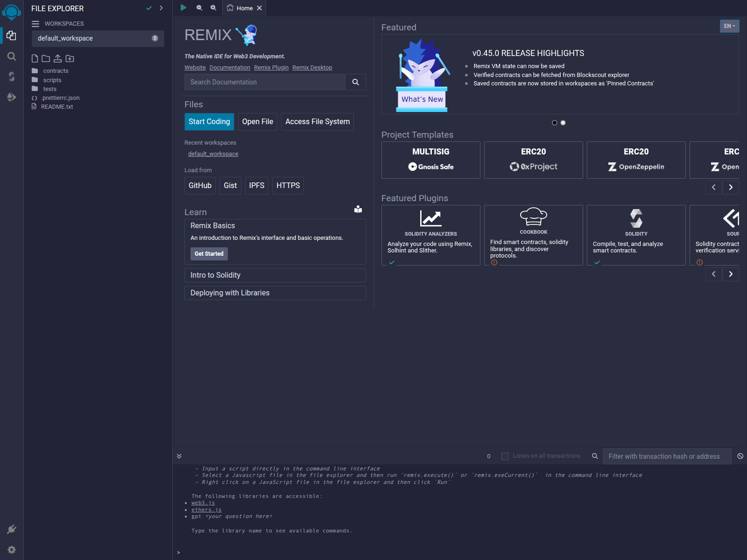Click the Start Coding button
The height and width of the screenshot is (560, 747).
pyautogui.click(x=209, y=122)
